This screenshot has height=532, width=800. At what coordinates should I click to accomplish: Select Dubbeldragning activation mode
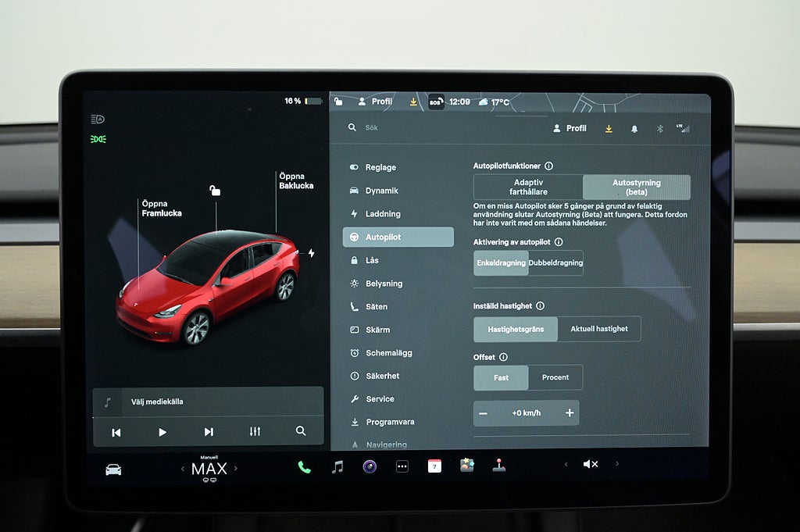pyautogui.click(x=555, y=263)
